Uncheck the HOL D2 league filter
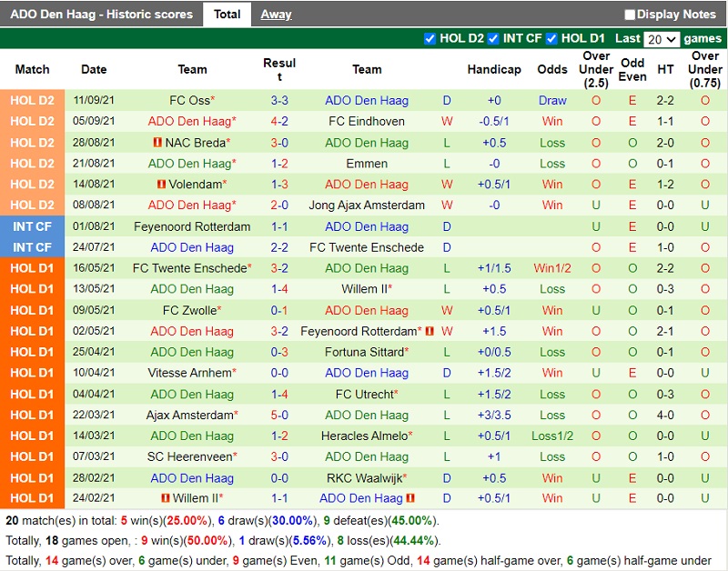Viewport: 728px width, 571px height. point(430,39)
